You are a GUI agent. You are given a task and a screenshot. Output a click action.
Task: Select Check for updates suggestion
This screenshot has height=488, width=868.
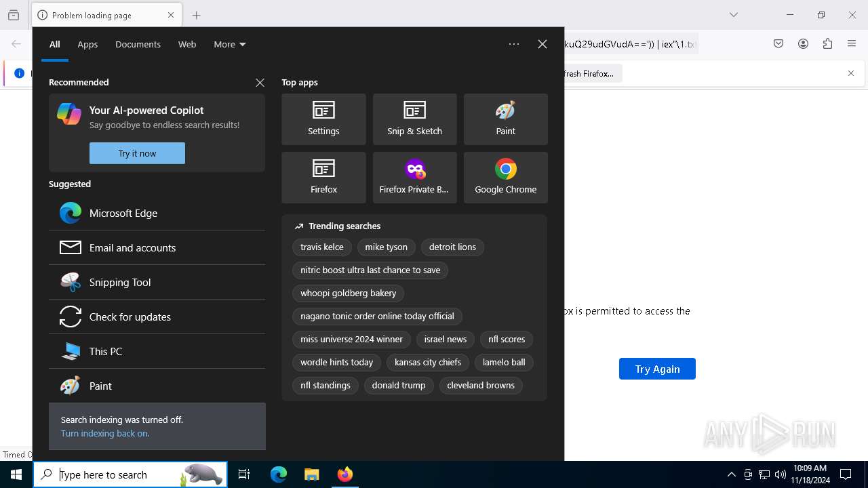point(157,317)
